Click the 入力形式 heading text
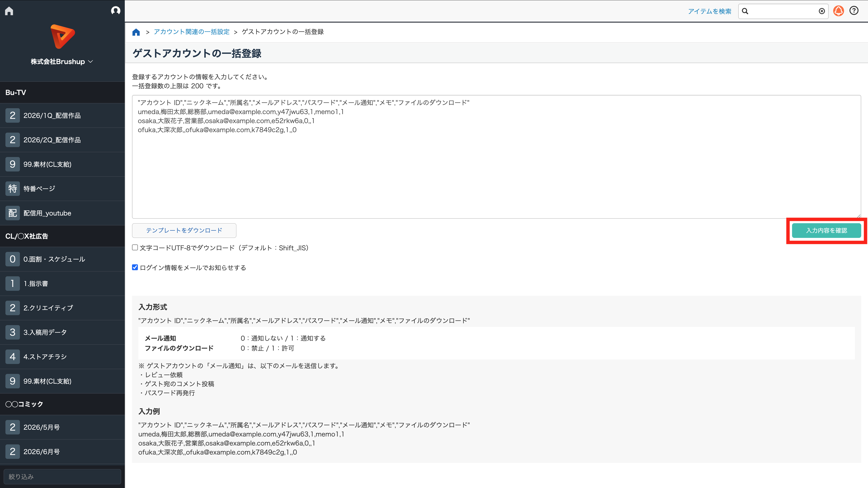 153,307
